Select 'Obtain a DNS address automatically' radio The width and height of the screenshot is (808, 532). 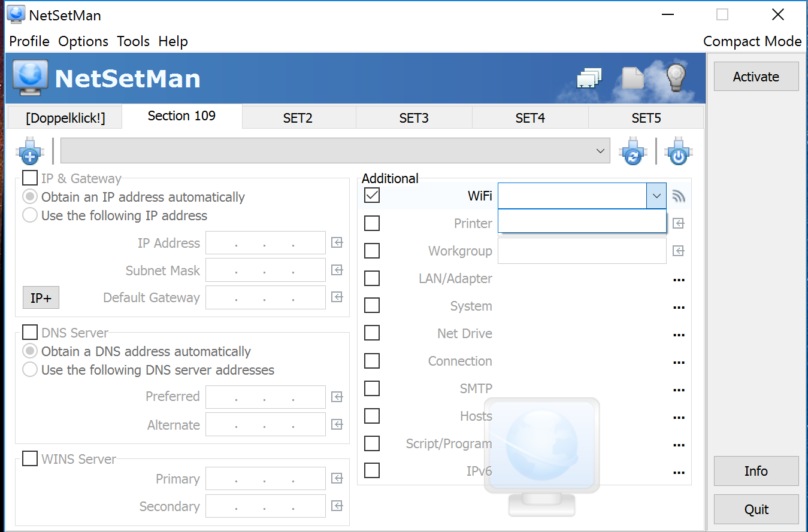coord(30,351)
